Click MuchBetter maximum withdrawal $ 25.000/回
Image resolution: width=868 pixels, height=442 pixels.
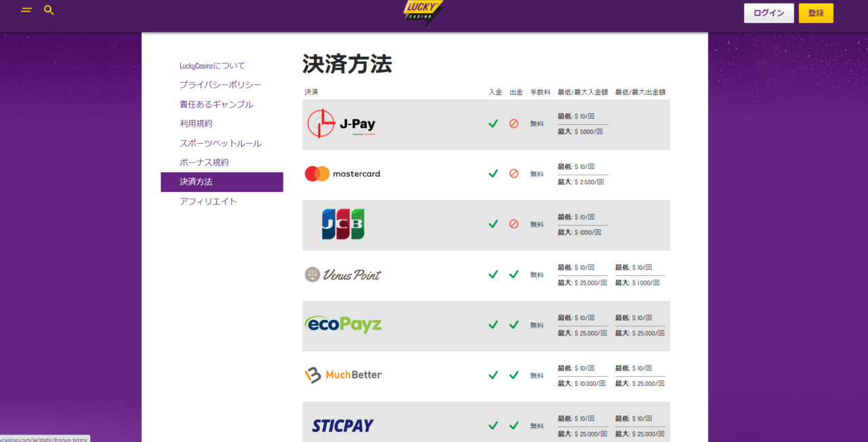(x=639, y=383)
